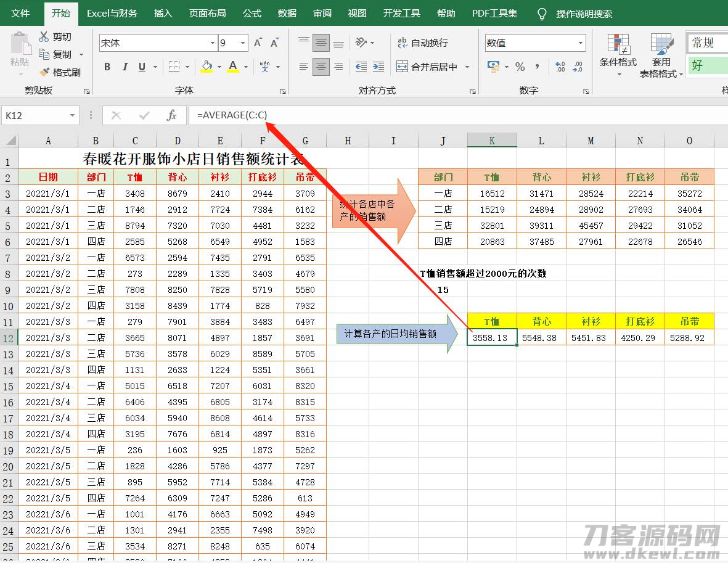The image size is (728, 563).
Task: Open the Merge and Center dropdown arrow
Action: click(x=467, y=67)
